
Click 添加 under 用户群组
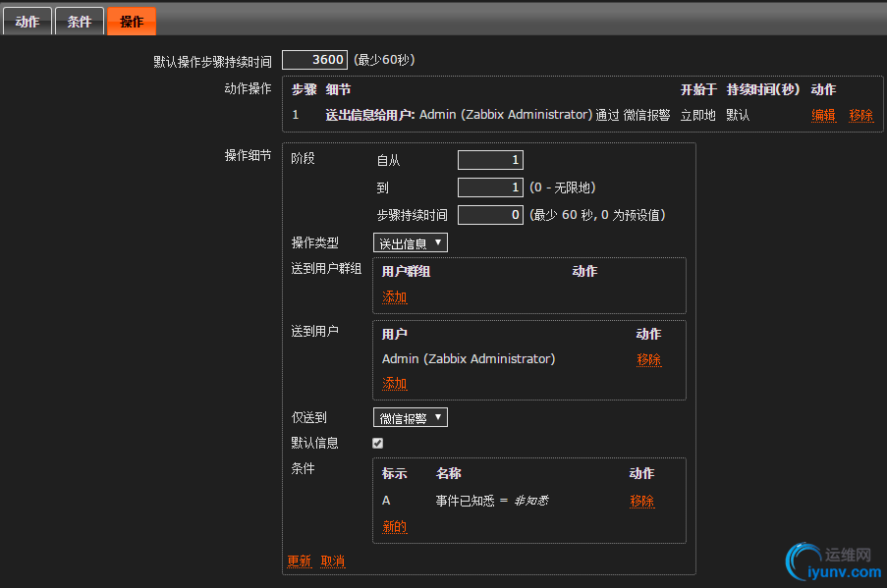[x=394, y=297]
